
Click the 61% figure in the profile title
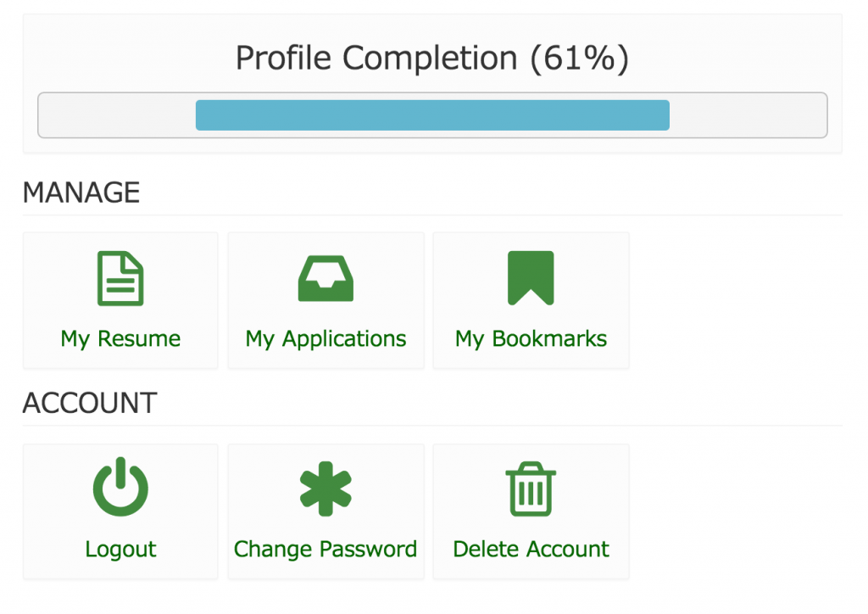(580, 59)
